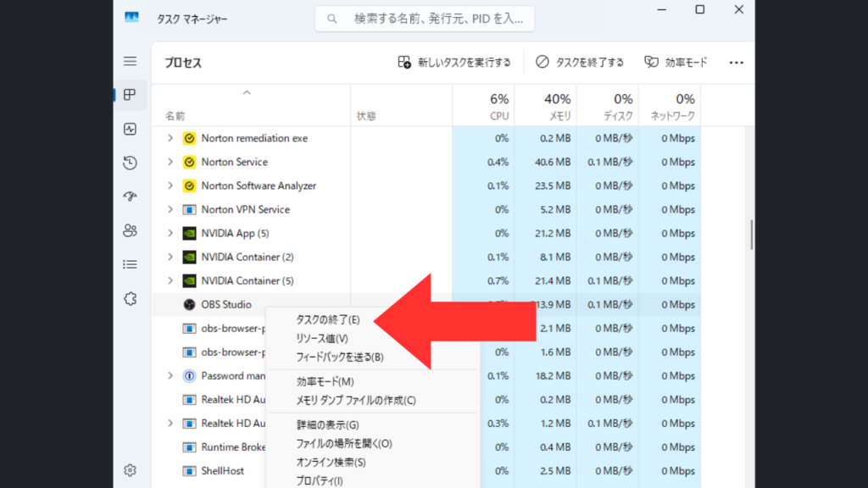Expand NVIDIA Container (5) group
The width and height of the screenshot is (868, 488).
pyautogui.click(x=170, y=281)
